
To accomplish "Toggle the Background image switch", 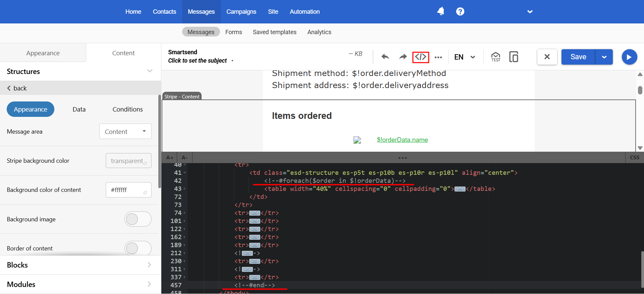I will tap(138, 219).
